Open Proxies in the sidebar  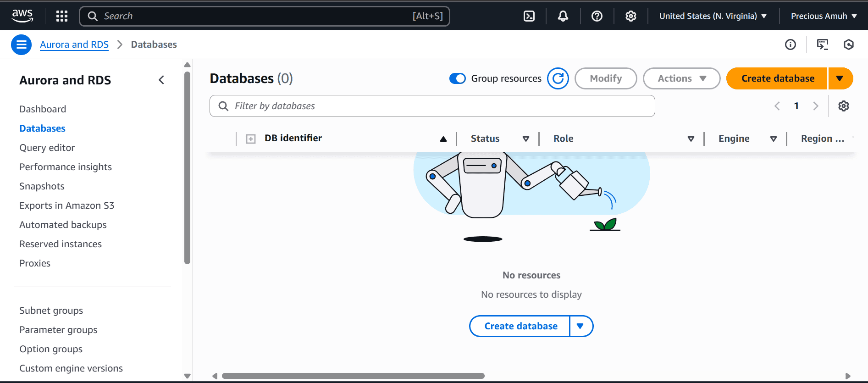point(35,263)
